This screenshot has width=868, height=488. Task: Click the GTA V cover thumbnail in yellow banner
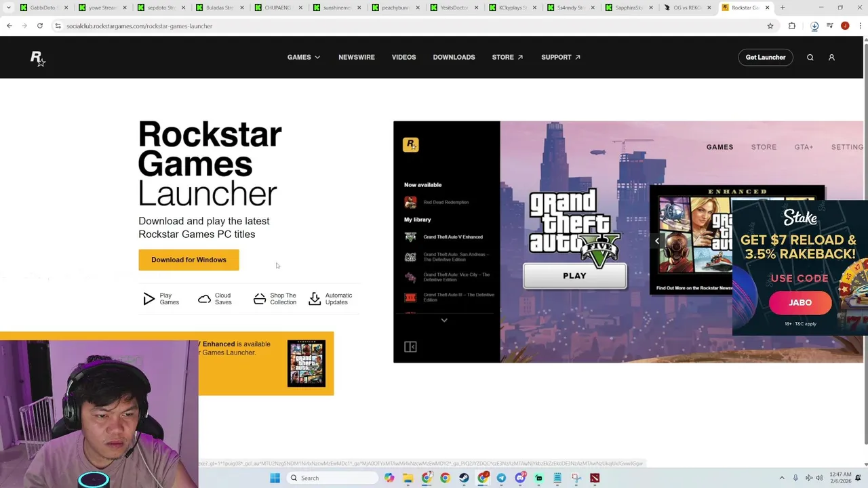point(307,363)
